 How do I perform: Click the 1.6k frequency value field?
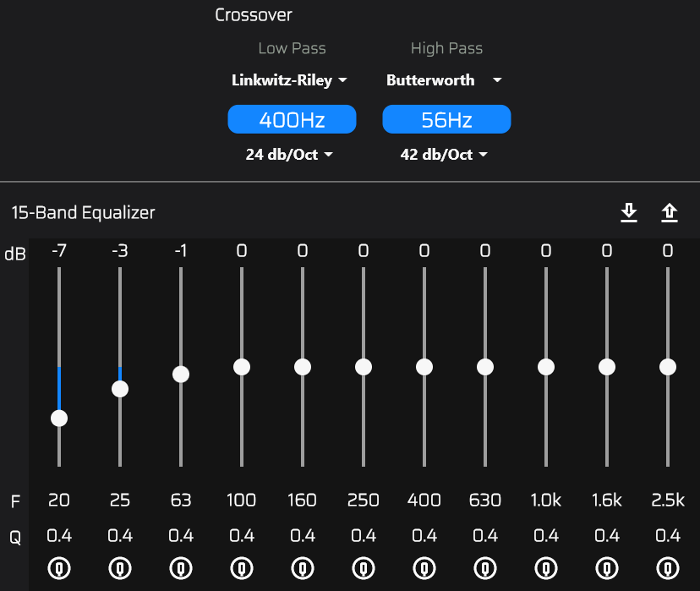[x=607, y=501]
